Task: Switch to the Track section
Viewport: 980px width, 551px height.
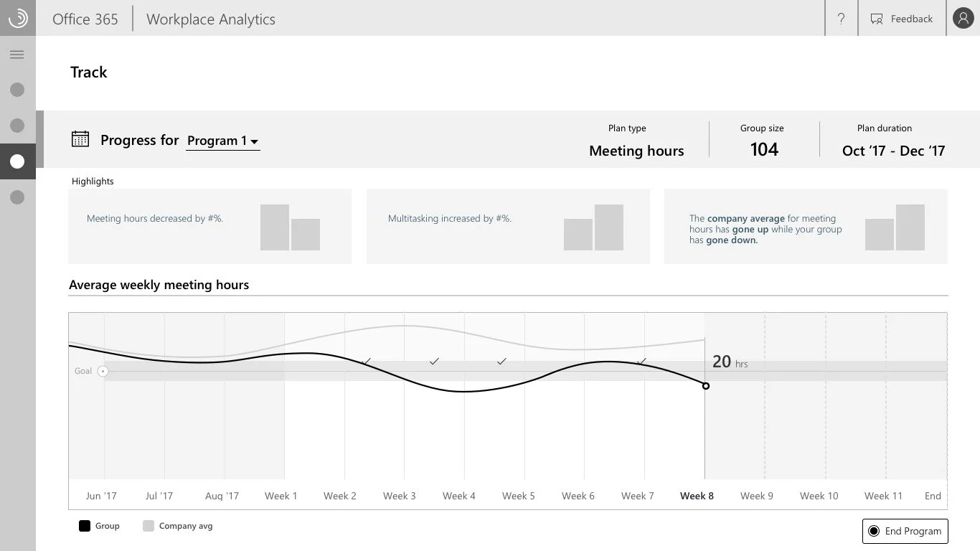Action: point(88,72)
